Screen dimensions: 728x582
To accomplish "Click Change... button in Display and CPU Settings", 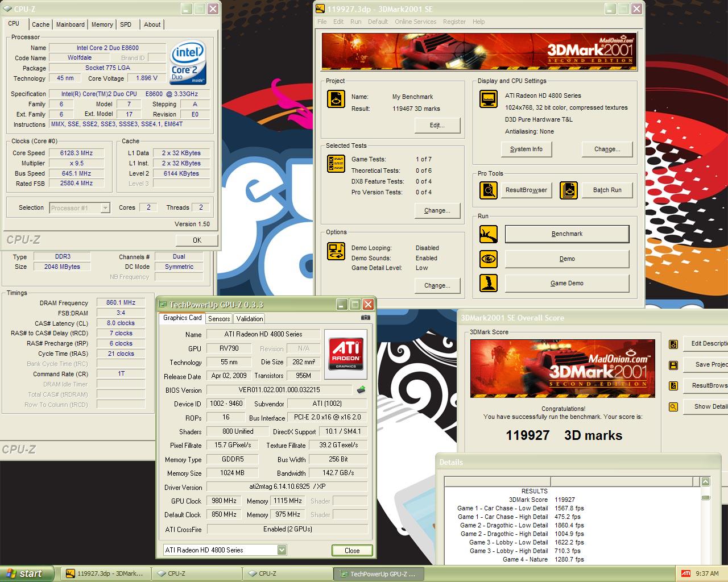I will click(x=607, y=149).
